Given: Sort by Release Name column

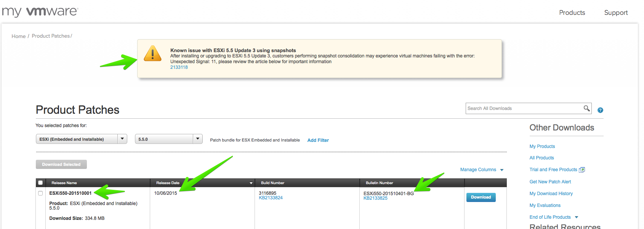Looking at the screenshot, I should tap(64, 183).
